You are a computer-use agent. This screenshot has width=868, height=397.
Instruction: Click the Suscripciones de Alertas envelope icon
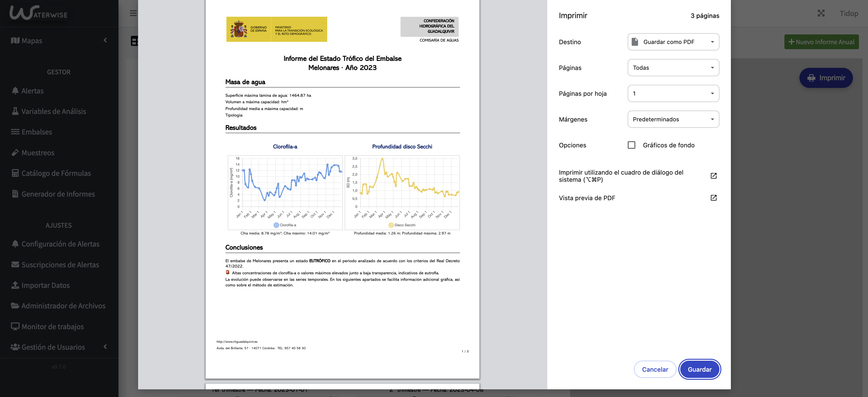[x=15, y=265]
